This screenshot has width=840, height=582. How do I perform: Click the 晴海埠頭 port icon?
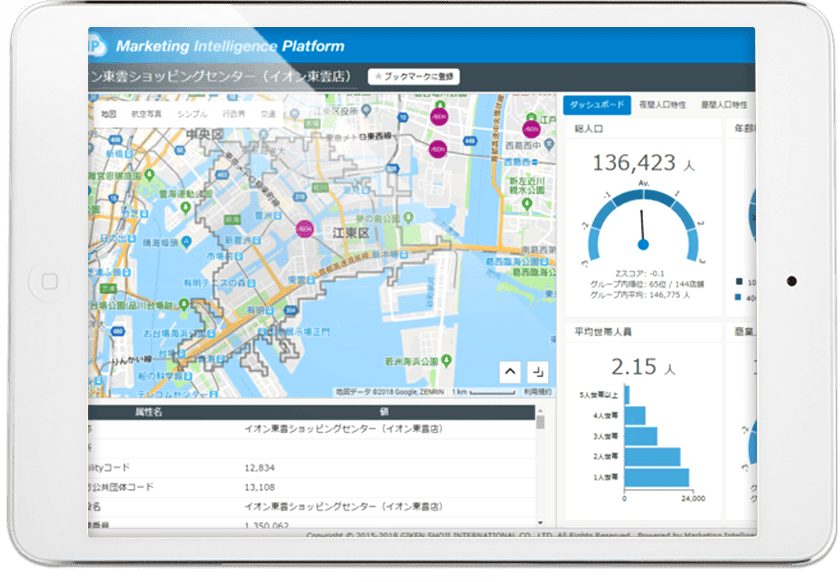(186, 242)
